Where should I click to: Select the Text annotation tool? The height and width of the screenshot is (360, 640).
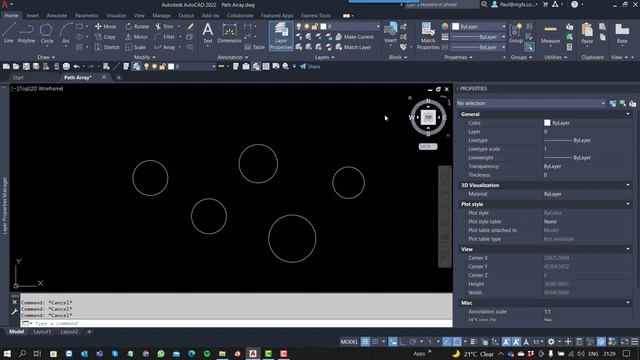207,33
